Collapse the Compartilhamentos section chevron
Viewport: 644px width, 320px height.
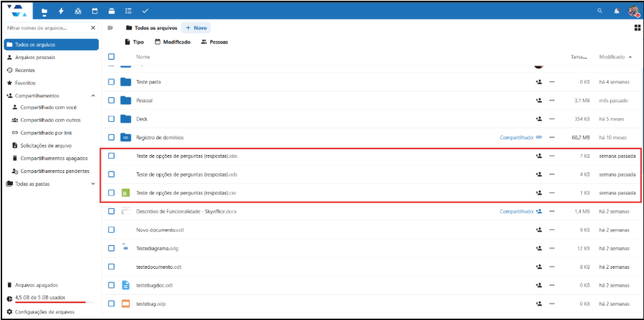tap(93, 95)
